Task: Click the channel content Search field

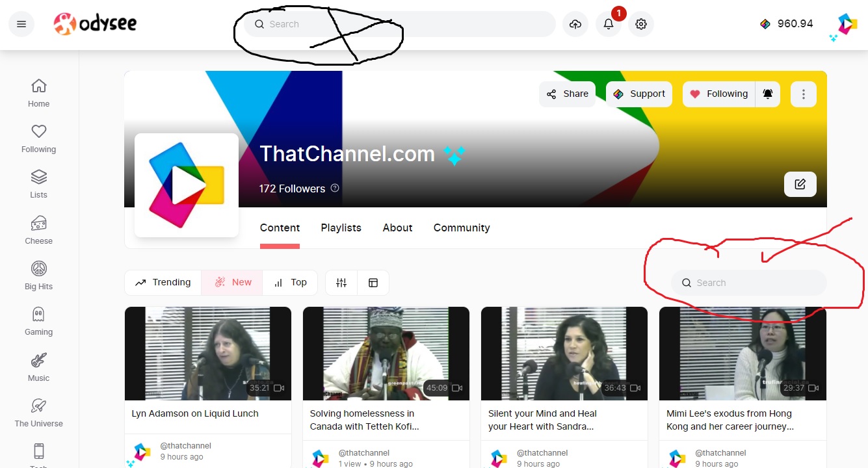Action: 749,283
